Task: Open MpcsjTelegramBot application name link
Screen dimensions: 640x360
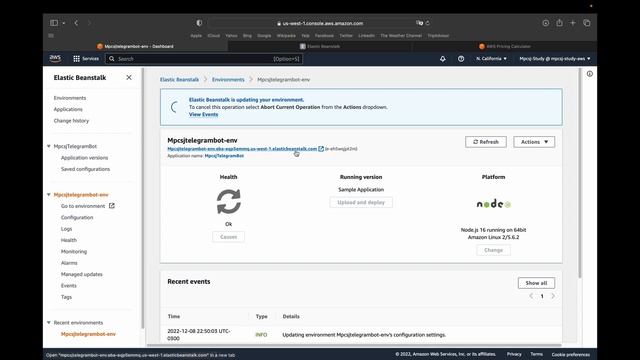Action: [x=224, y=156]
